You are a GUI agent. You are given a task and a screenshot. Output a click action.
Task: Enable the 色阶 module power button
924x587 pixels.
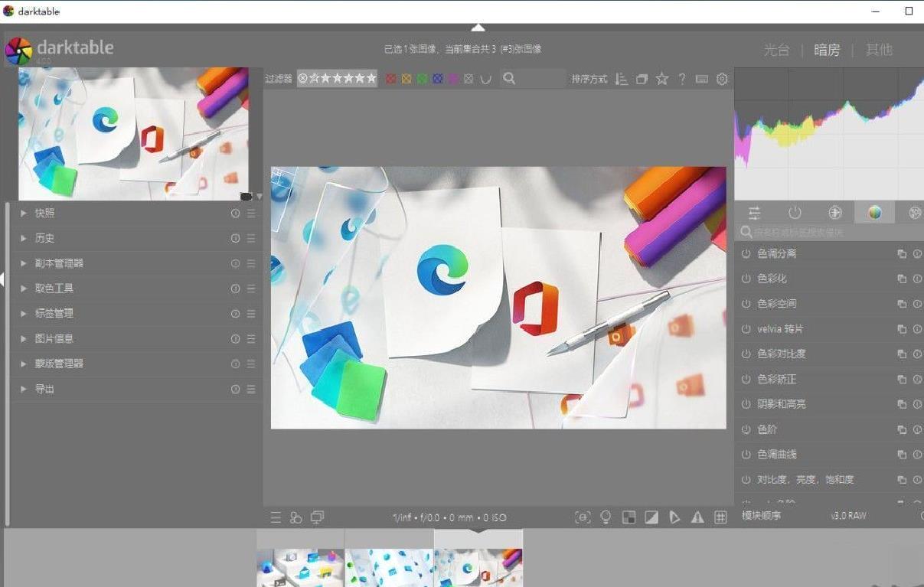(746, 429)
